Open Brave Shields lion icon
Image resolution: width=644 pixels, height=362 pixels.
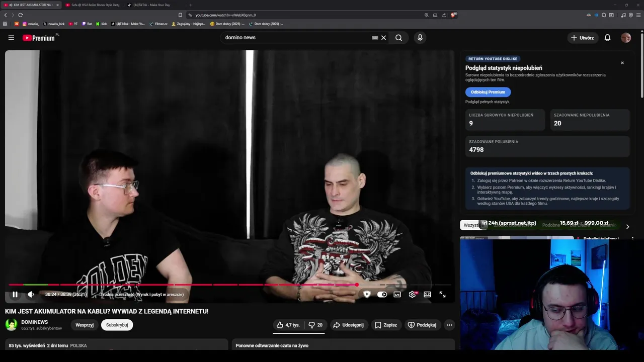453,15
